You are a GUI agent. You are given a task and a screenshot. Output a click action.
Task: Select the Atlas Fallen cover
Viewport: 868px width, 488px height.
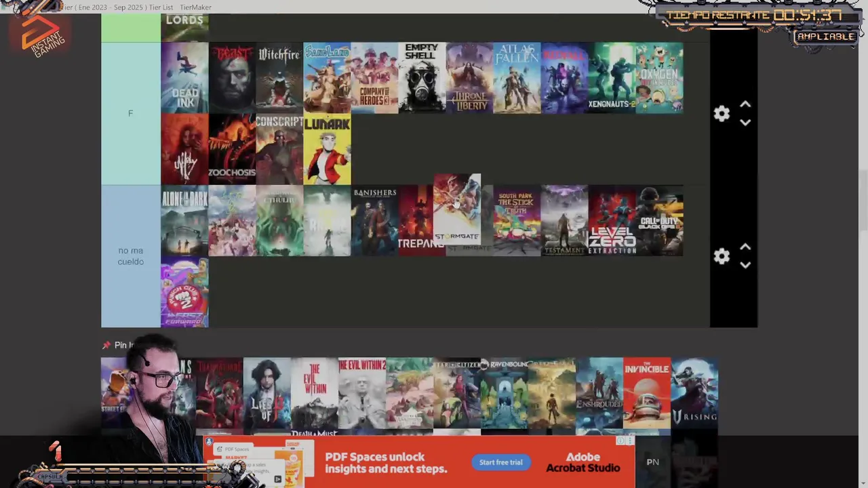[x=517, y=78]
